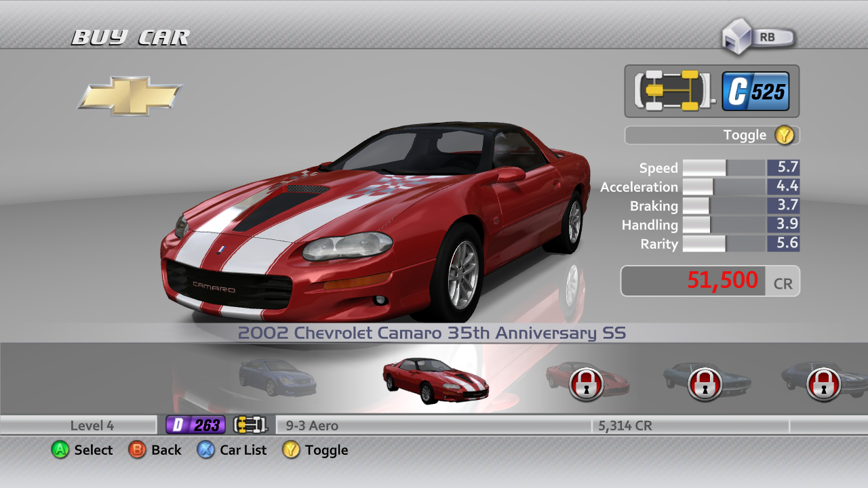
Task: Click the purple D 263 class badge
Action: [195, 425]
